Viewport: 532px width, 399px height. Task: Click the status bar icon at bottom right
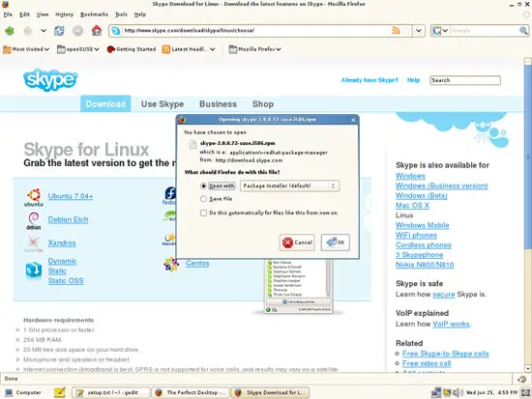521,379
